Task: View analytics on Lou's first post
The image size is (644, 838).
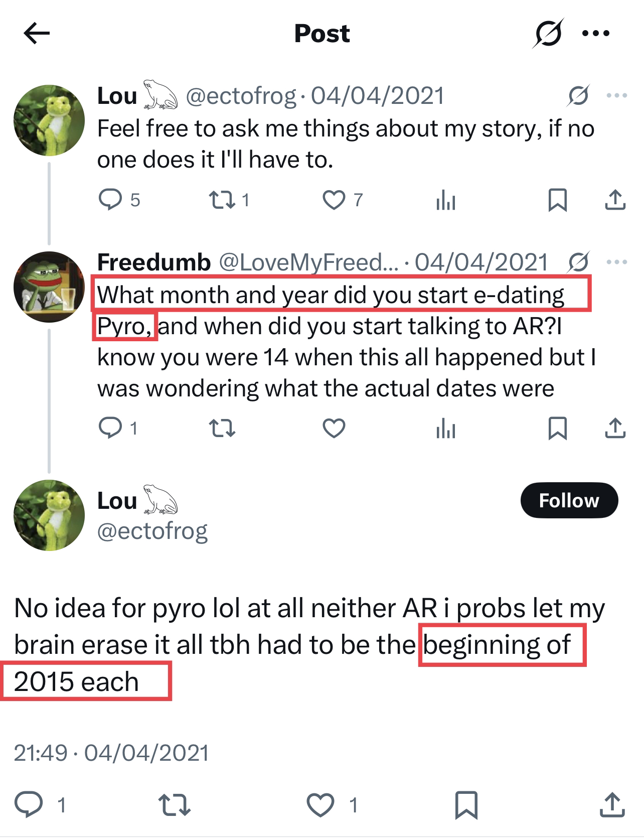Action: pyautogui.click(x=445, y=201)
